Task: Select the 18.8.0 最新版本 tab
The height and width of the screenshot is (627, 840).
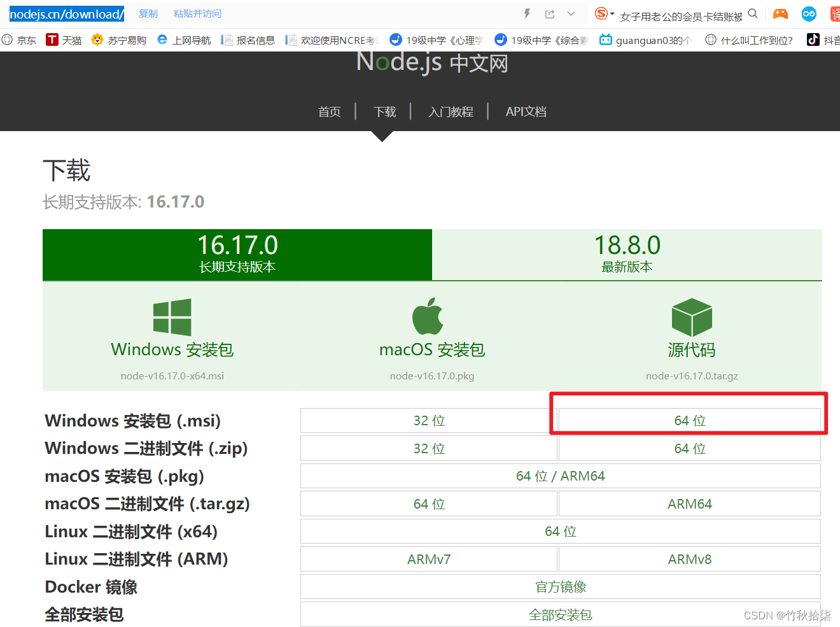Action: pos(627,254)
